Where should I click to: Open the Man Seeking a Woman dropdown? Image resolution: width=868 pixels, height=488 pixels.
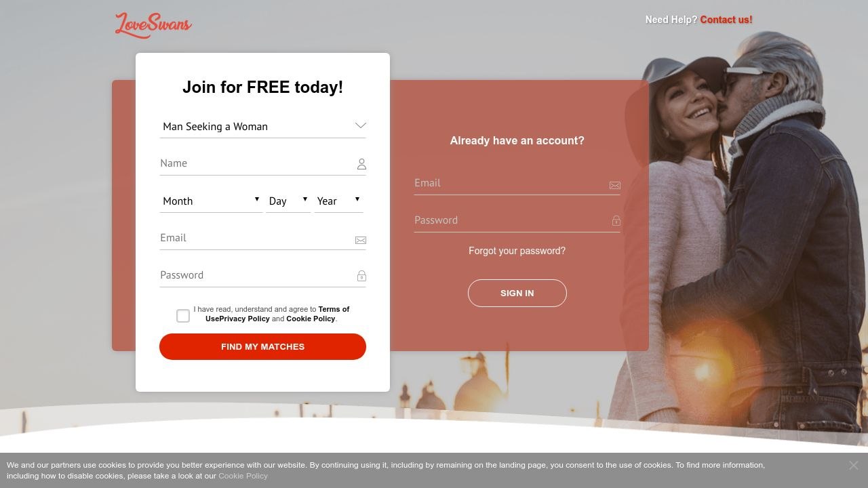coord(263,126)
